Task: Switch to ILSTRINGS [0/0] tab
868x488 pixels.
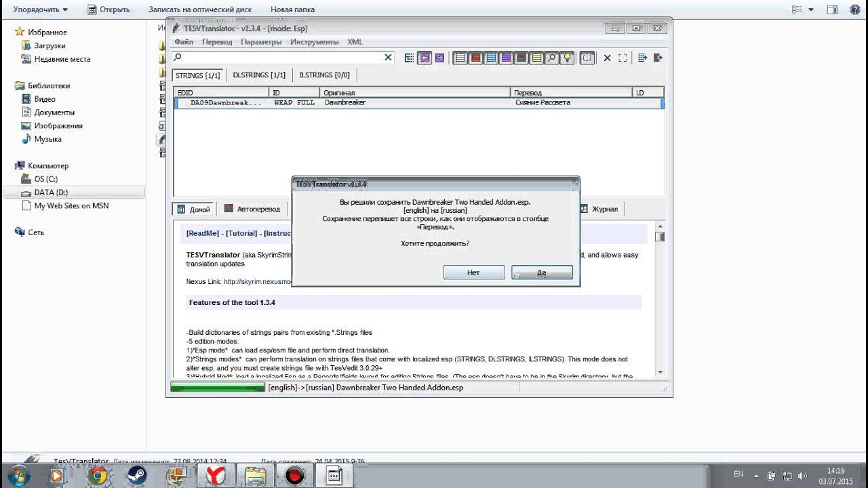Action: click(x=324, y=75)
